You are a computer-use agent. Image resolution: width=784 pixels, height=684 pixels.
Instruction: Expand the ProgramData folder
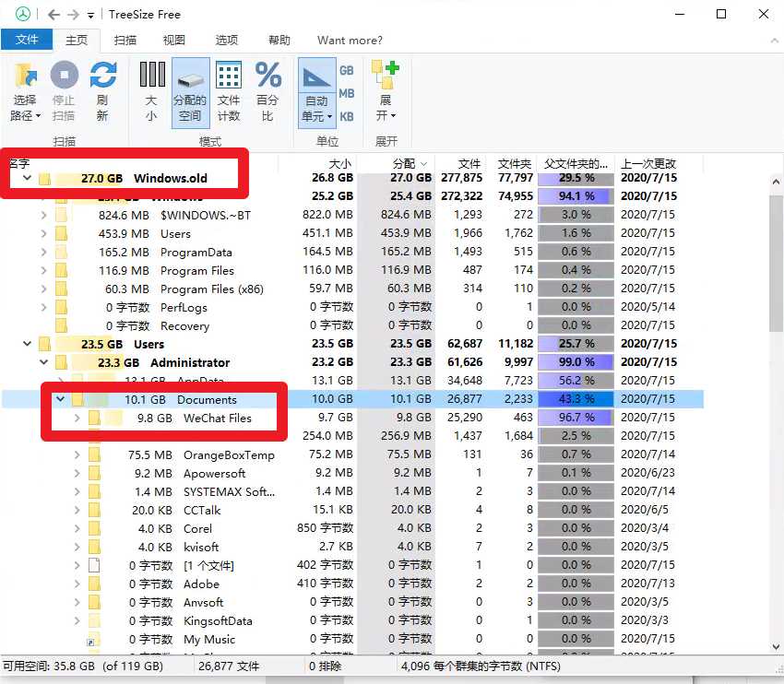[x=43, y=253]
